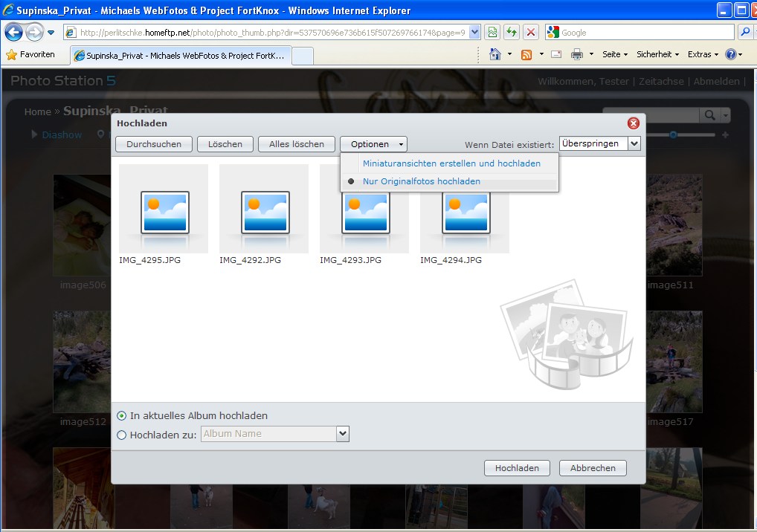Choose Nur Originalfotos hochladen option
757x532 pixels.
tap(421, 181)
